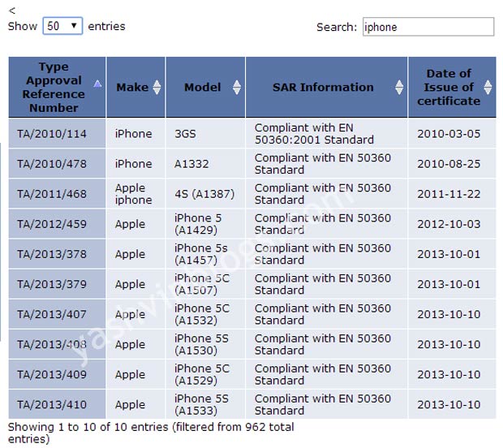Viewport: 503px width, 448px height.
Task: Click the Make column sort arrows
Action: 157,88
